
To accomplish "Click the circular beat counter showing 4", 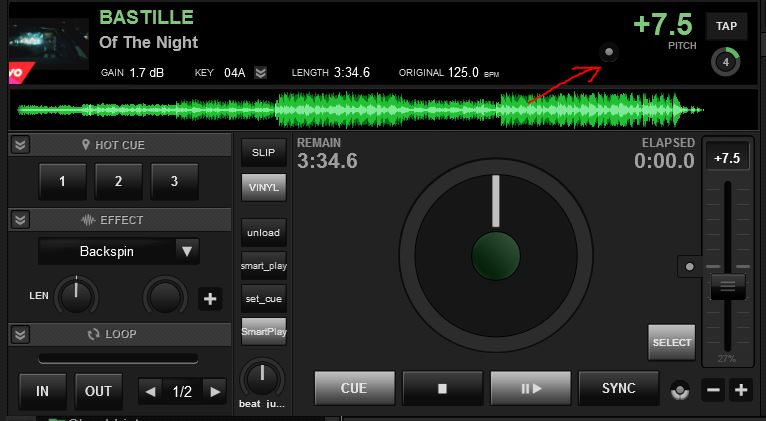I will coord(725,62).
